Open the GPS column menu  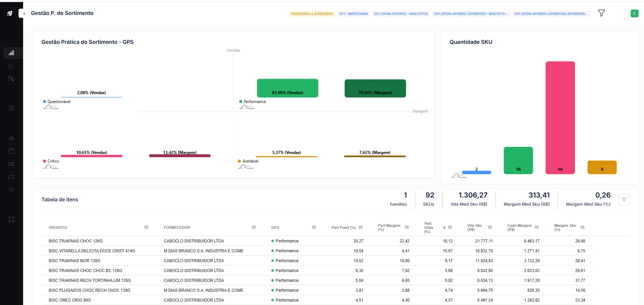(x=314, y=227)
